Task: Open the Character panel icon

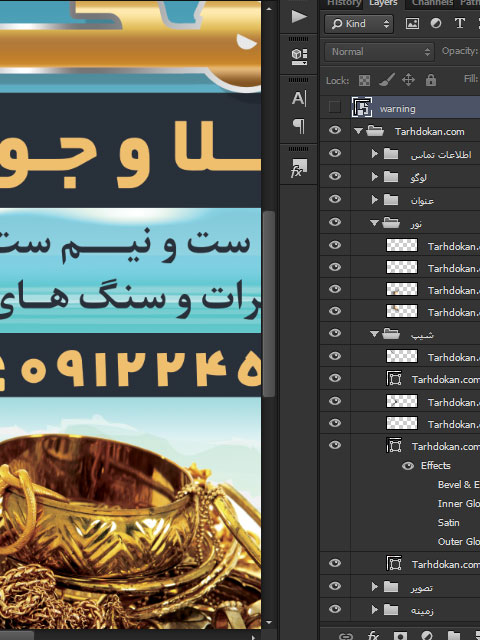Action: point(299,98)
